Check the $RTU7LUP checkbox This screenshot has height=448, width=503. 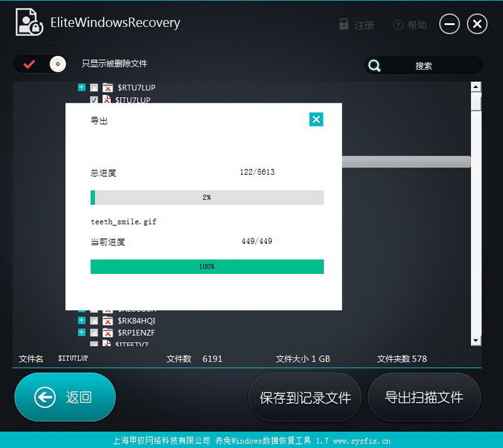pyautogui.click(x=94, y=87)
